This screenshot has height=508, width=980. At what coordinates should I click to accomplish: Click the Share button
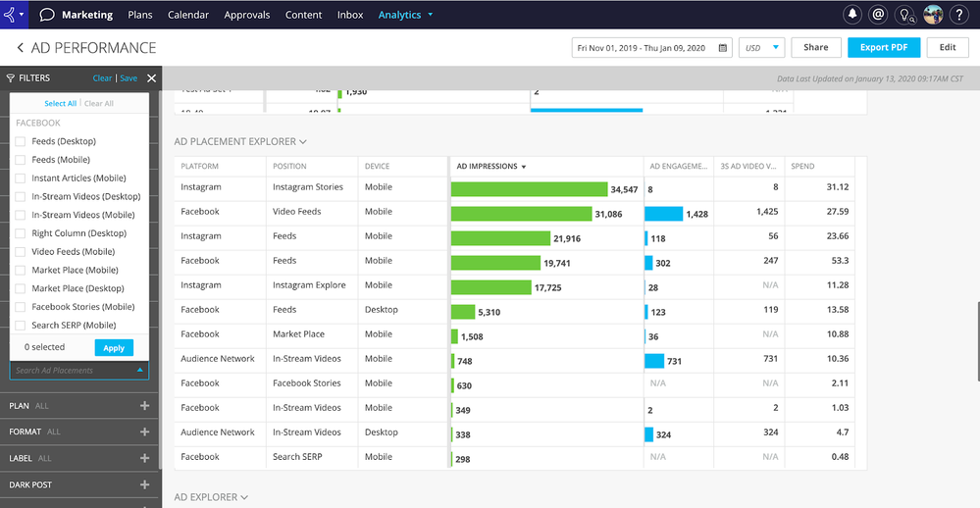pos(815,47)
